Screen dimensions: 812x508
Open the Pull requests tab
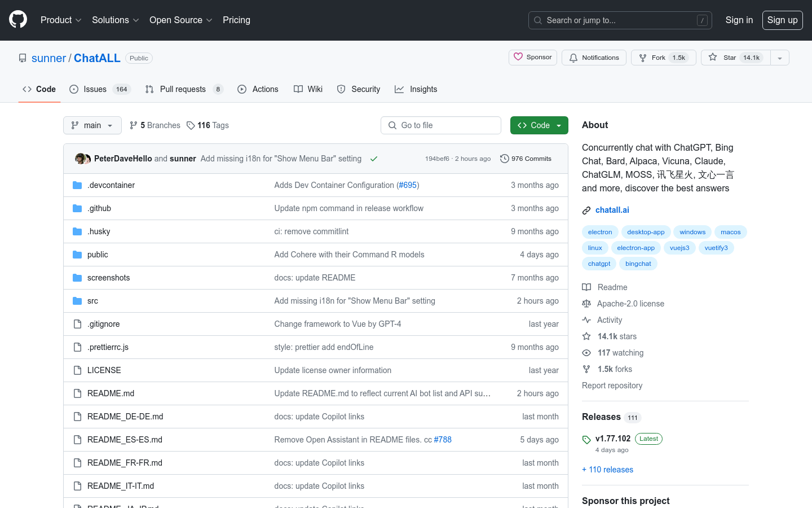(x=184, y=89)
